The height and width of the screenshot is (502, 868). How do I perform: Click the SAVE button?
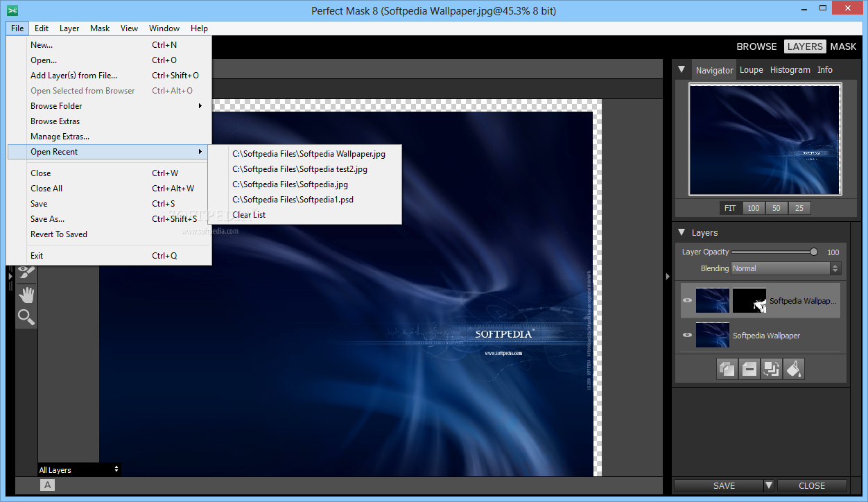pyautogui.click(x=718, y=485)
